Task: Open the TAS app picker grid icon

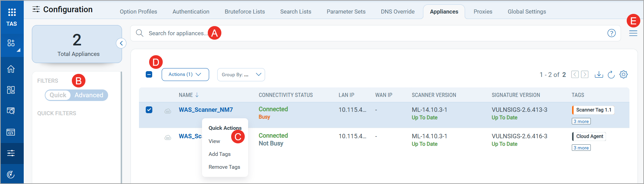Action: tap(12, 13)
